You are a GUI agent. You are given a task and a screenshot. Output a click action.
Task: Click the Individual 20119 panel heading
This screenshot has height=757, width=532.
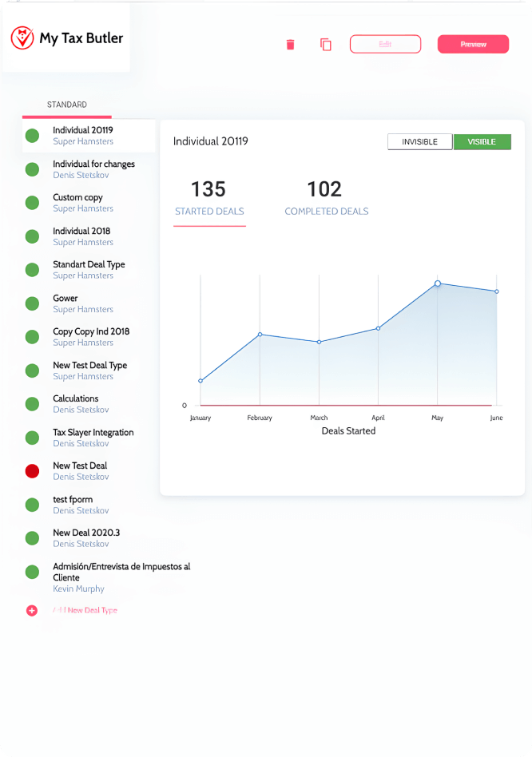[210, 141]
